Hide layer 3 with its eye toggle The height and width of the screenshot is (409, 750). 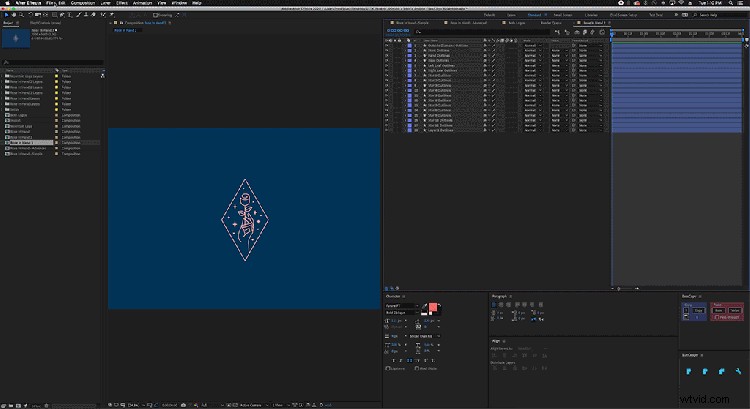click(386, 55)
